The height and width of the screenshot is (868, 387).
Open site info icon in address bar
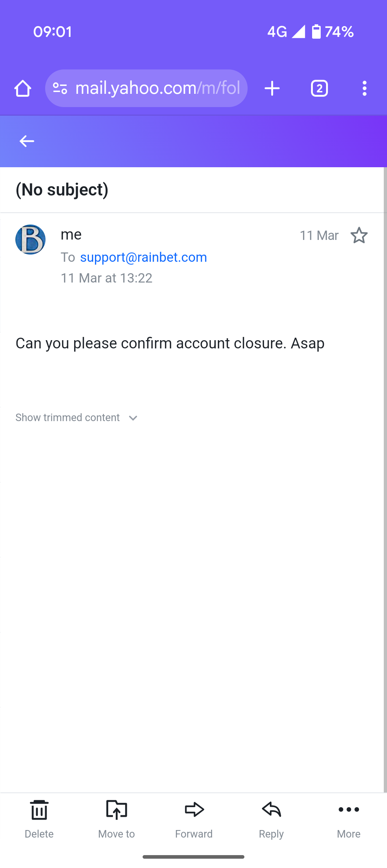[60, 88]
